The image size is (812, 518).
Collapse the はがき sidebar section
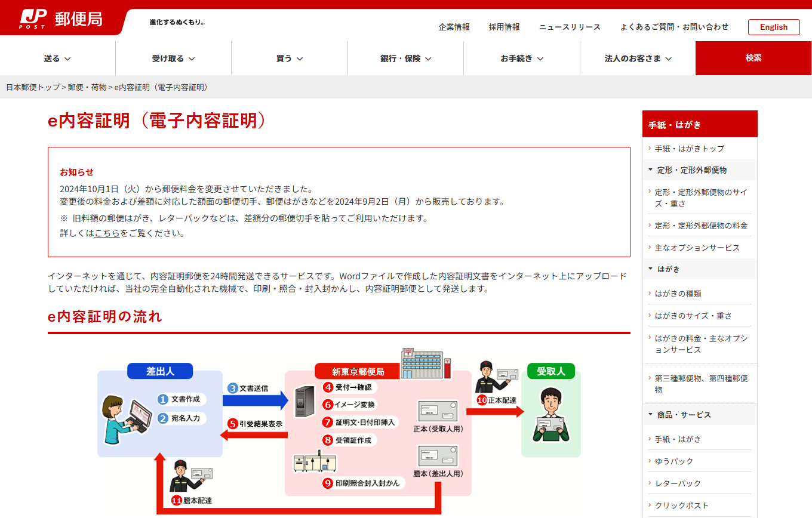(x=700, y=269)
